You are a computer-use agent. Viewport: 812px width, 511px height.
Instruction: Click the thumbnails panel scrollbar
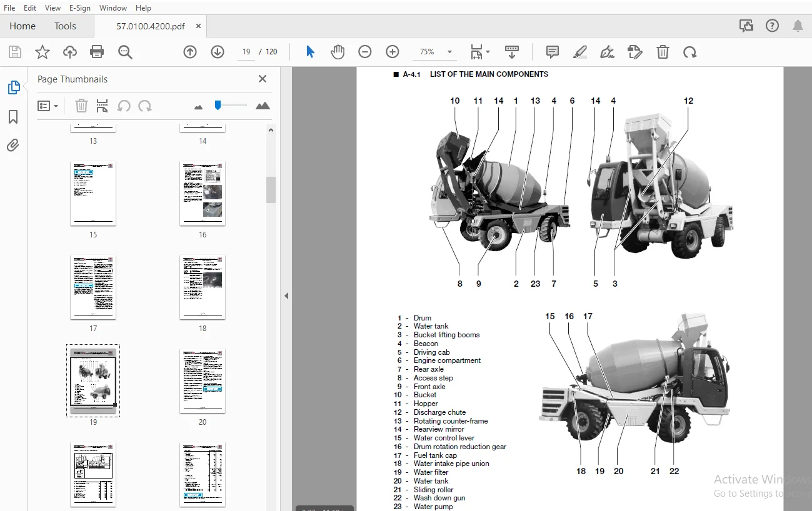[x=271, y=190]
